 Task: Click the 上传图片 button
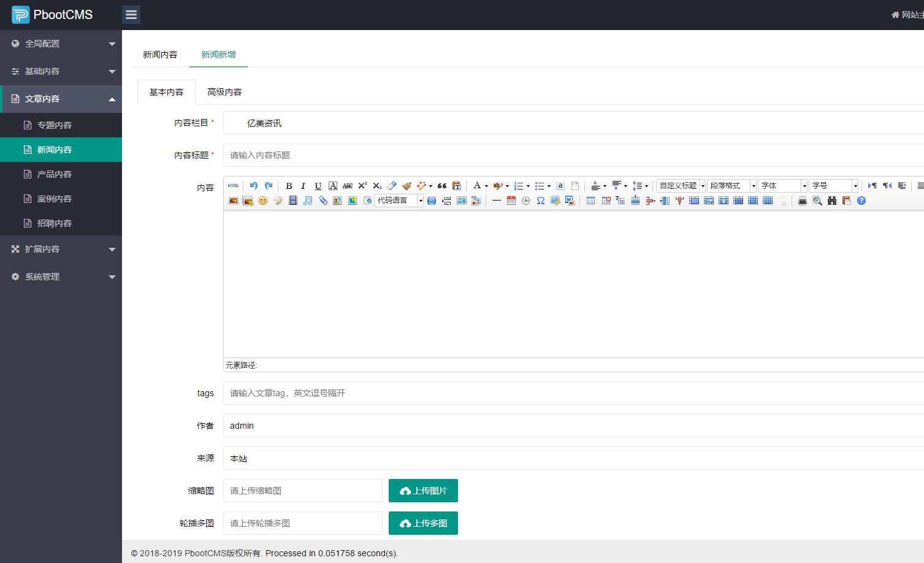(423, 491)
